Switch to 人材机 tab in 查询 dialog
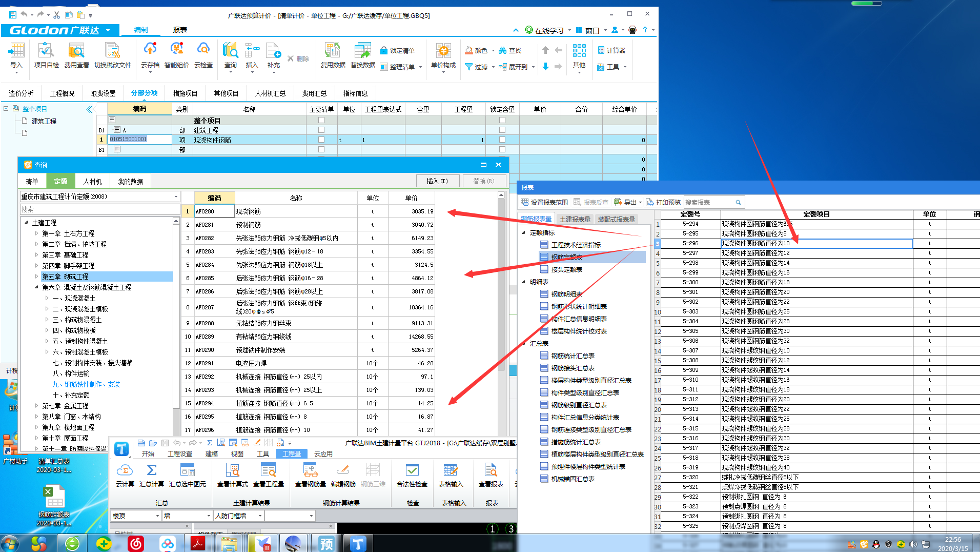This screenshot has width=980, height=552. click(x=92, y=181)
